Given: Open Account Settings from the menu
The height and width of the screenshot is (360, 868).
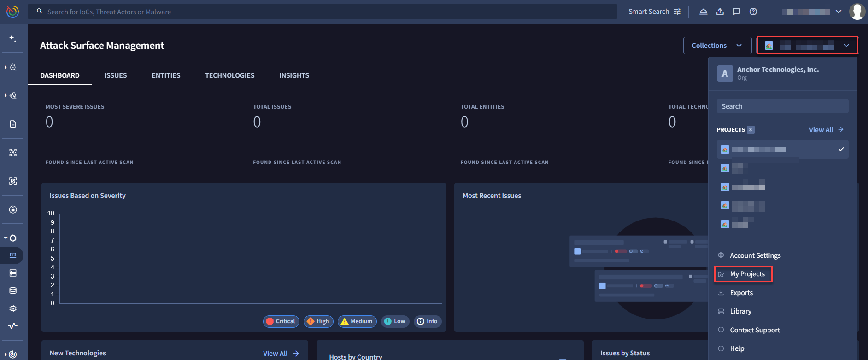Looking at the screenshot, I should pyautogui.click(x=755, y=255).
